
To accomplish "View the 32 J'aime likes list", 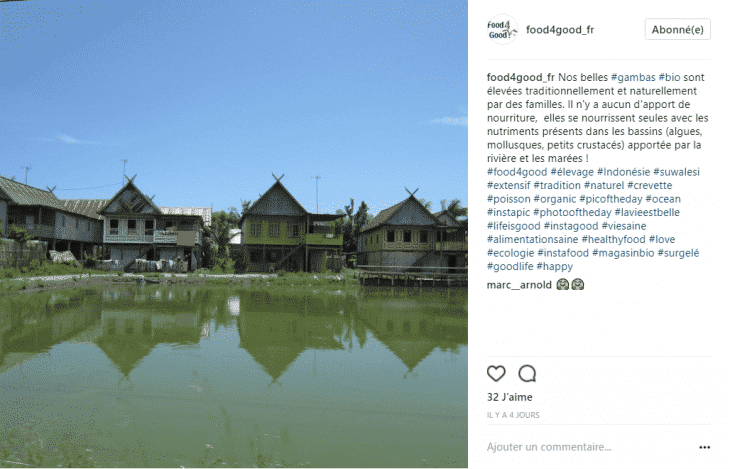I will (510, 397).
